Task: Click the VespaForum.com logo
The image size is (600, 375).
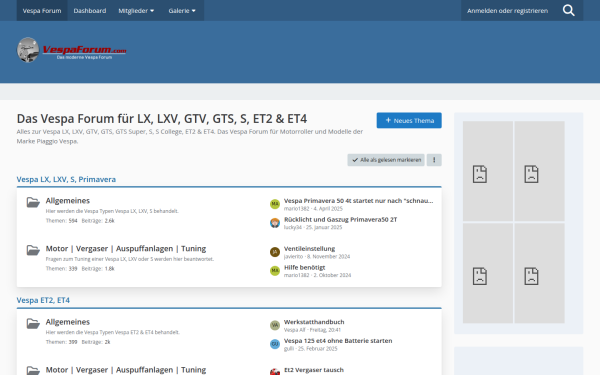Action: [x=71, y=50]
